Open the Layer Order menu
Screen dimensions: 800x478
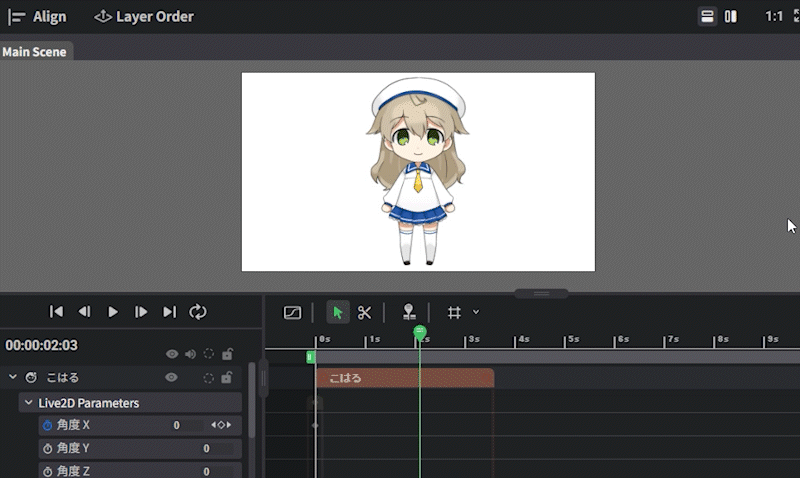143,17
